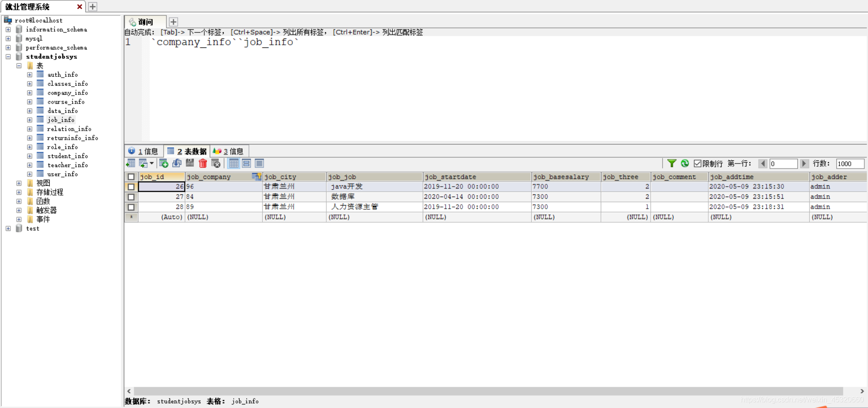Switch to form view mode
Screen dimensions: 868x408
[x=246, y=164]
